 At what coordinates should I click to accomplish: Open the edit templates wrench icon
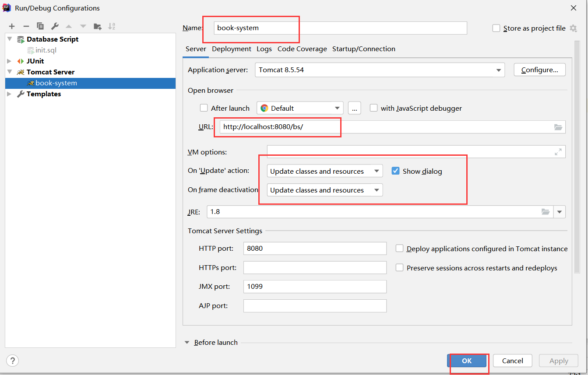pyautogui.click(x=55, y=26)
